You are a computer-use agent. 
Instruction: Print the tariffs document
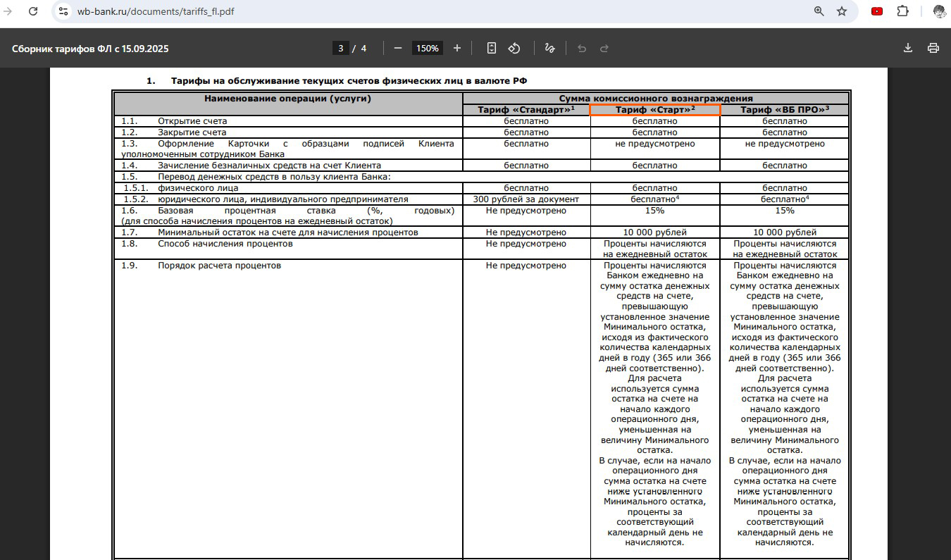933,48
